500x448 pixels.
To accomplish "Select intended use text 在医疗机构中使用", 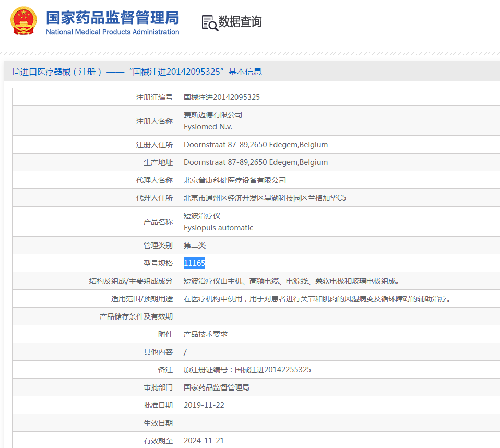I will 317,299.
